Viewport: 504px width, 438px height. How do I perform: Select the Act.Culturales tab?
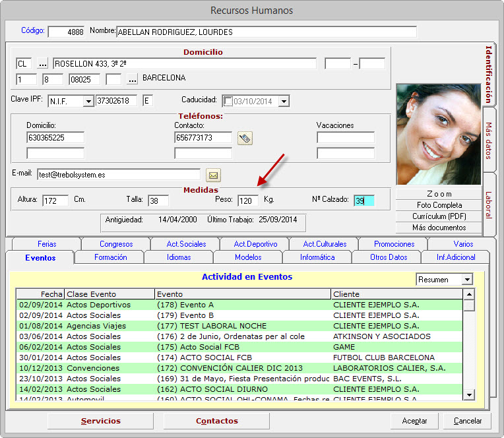325,244
